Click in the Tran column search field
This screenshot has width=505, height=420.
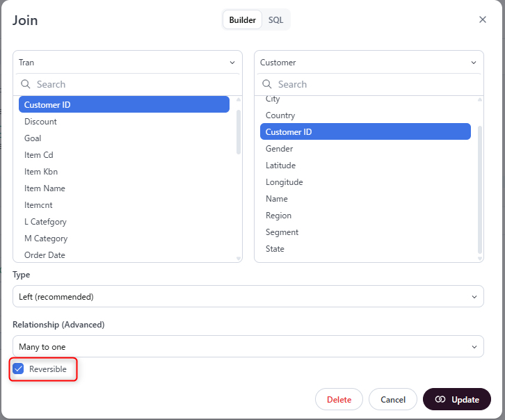[x=132, y=84]
